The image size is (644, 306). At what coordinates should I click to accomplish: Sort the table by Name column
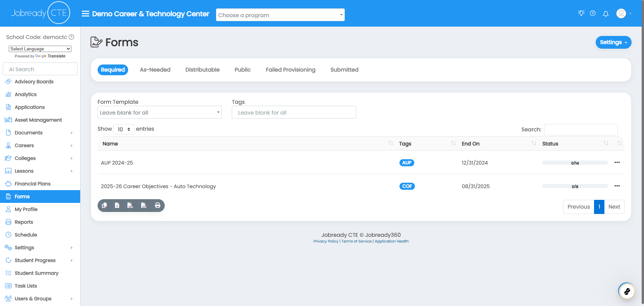tap(247, 144)
